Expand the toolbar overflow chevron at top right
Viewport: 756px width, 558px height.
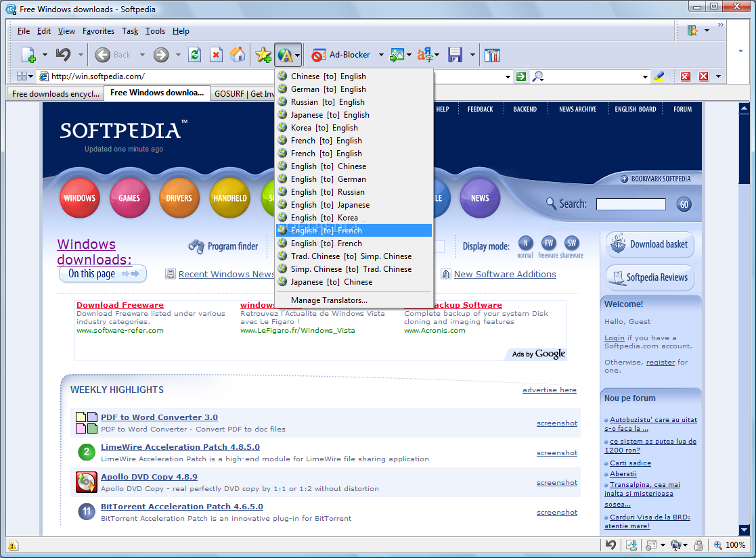click(x=720, y=24)
